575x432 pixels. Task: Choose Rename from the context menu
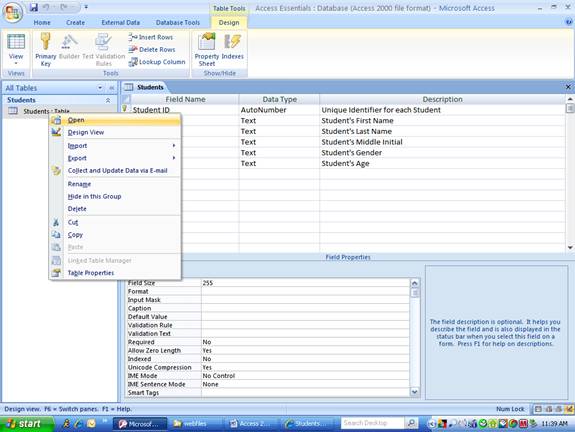(115, 184)
